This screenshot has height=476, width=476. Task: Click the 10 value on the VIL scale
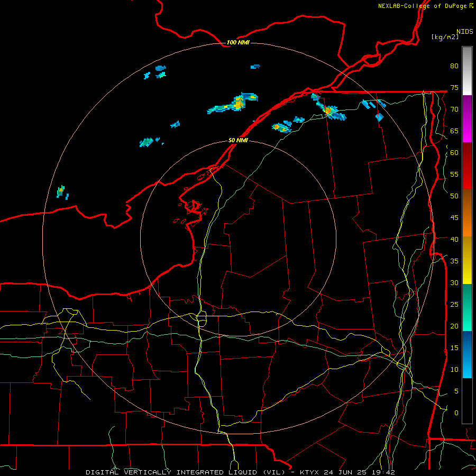tap(454, 370)
